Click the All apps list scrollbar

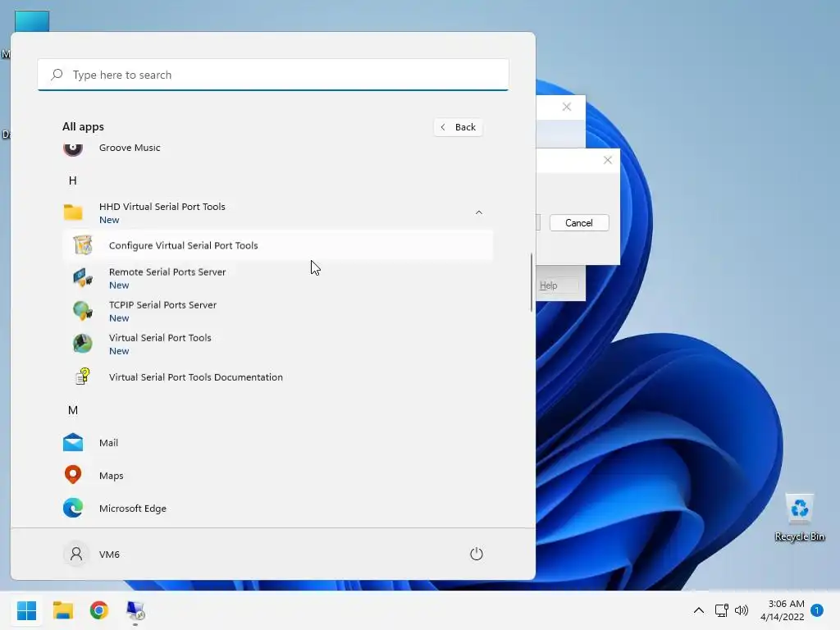point(532,282)
